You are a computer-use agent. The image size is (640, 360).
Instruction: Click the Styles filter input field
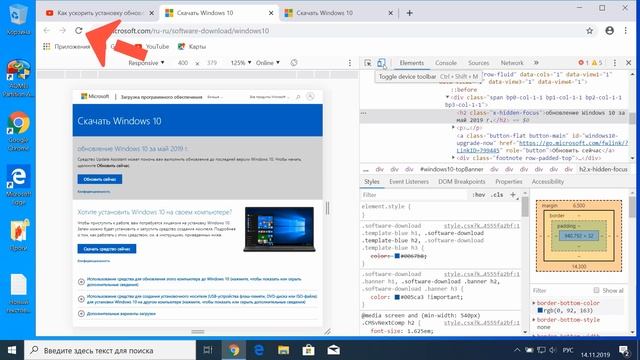pos(413,195)
